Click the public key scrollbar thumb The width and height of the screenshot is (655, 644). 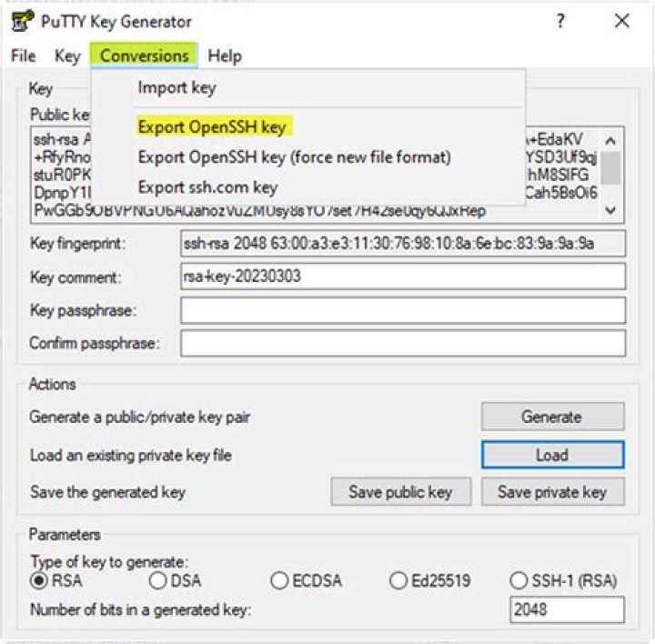610,168
